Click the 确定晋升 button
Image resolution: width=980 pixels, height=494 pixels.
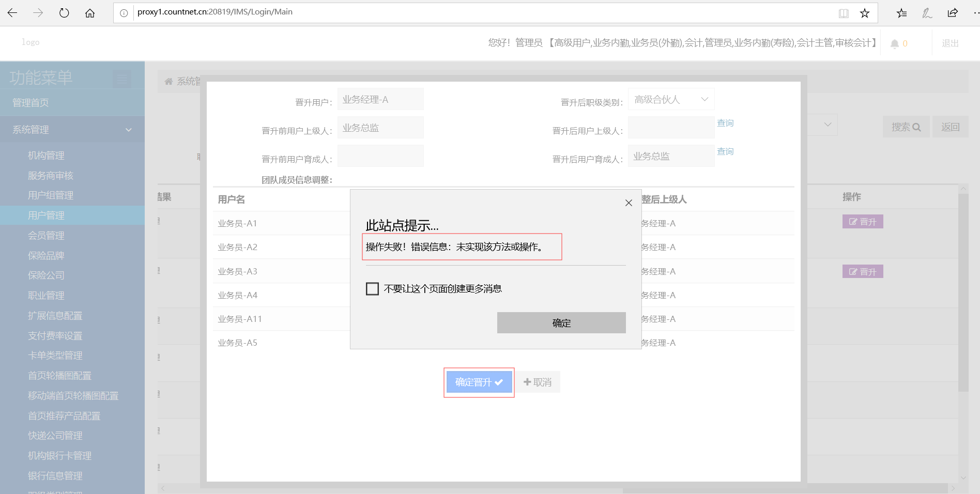[479, 382]
